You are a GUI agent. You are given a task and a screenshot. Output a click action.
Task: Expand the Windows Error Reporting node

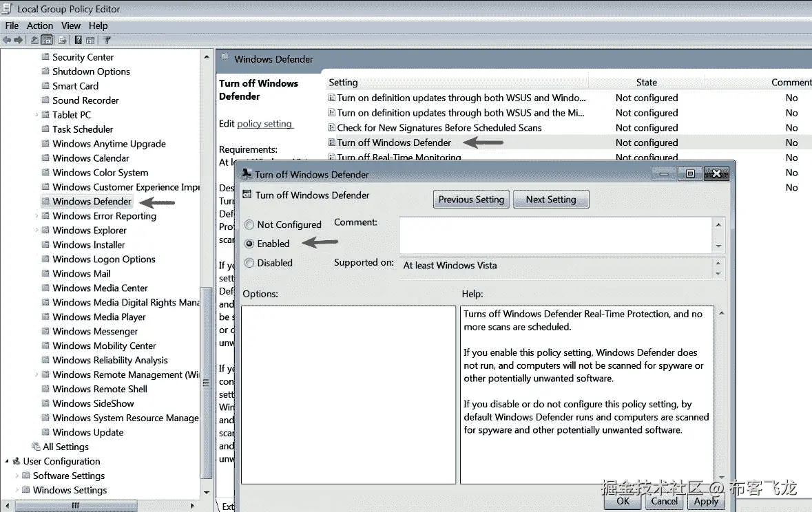(x=37, y=216)
